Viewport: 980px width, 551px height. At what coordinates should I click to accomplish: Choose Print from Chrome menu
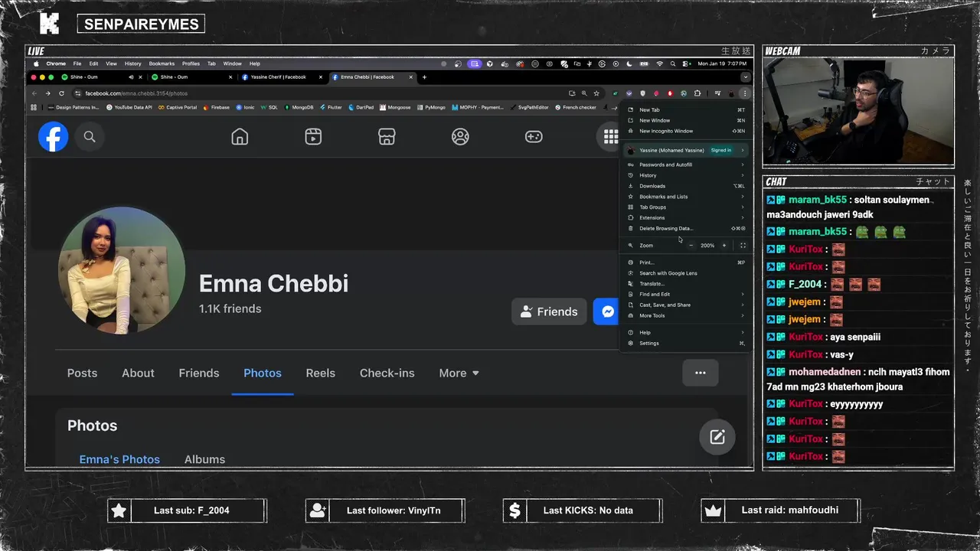point(685,262)
